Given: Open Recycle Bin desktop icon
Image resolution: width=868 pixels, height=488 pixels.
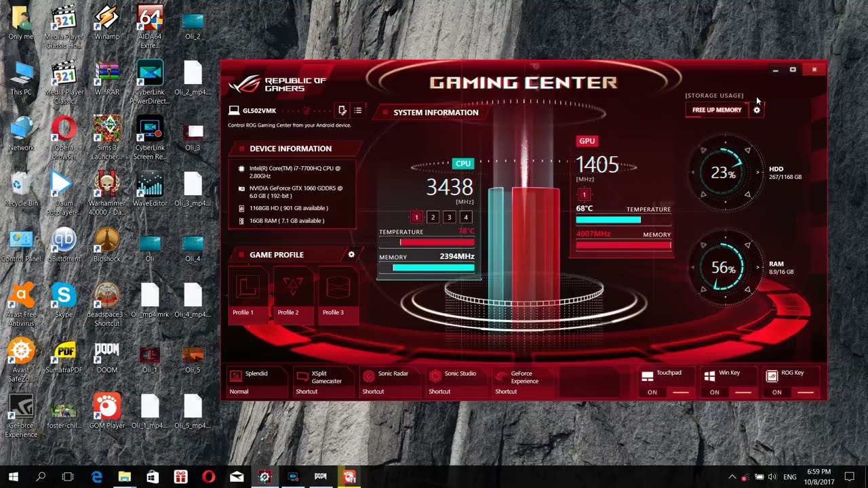Looking at the screenshot, I should [21, 189].
